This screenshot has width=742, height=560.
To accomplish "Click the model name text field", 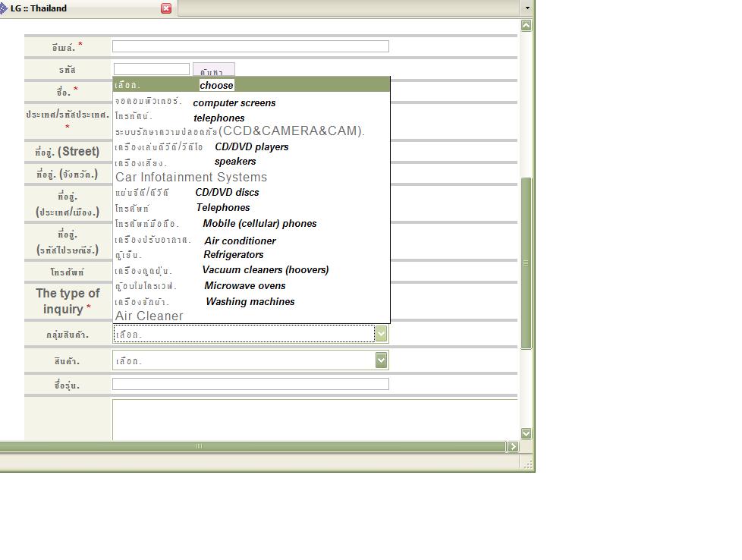I will click(250, 384).
